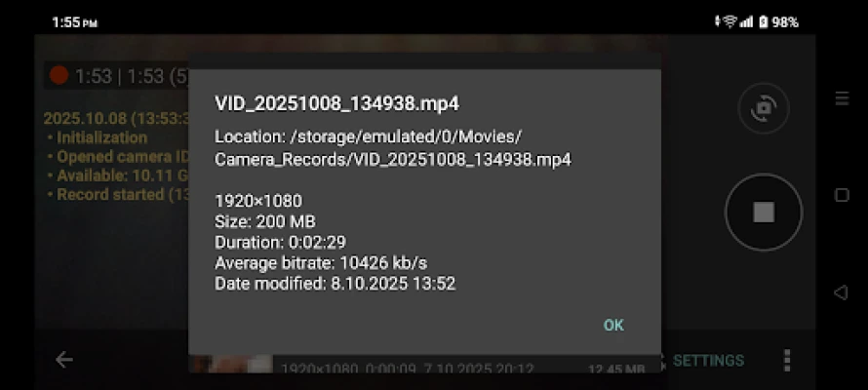The width and height of the screenshot is (868, 390).
Task: Click the VID_20251008_134938.mp4 dialog title
Action: (336, 103)
